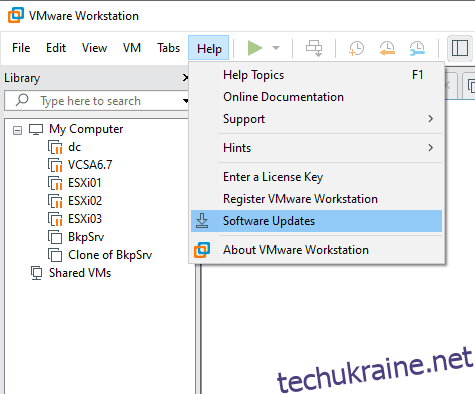This screenshot has height=394, width=475.
Task: Open Online Documentation from Help menu
Action: (x=316, y=97)
